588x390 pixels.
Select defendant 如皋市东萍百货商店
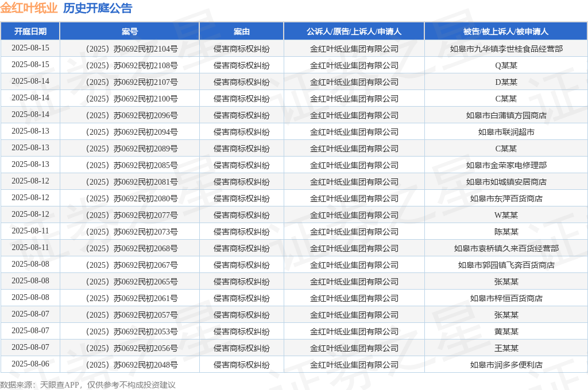506,198
